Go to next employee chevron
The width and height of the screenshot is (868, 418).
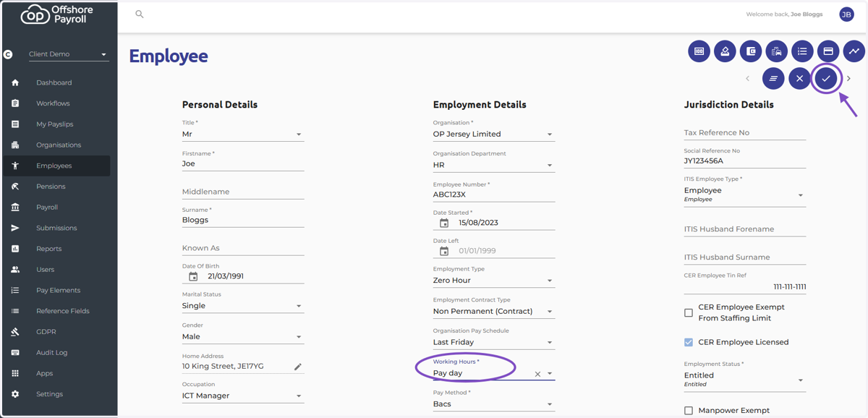point(849,78)
